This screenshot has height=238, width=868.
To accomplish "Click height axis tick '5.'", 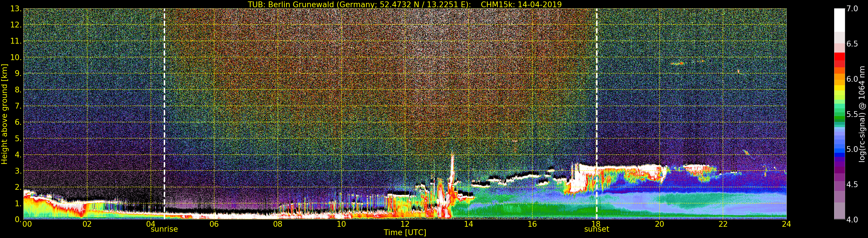I will coord(18,138).
